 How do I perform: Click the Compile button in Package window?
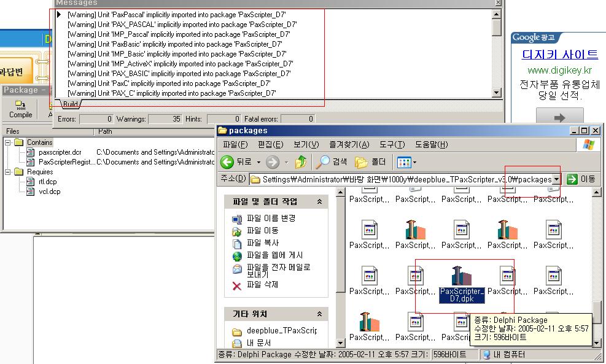click(x=20, y=109)
